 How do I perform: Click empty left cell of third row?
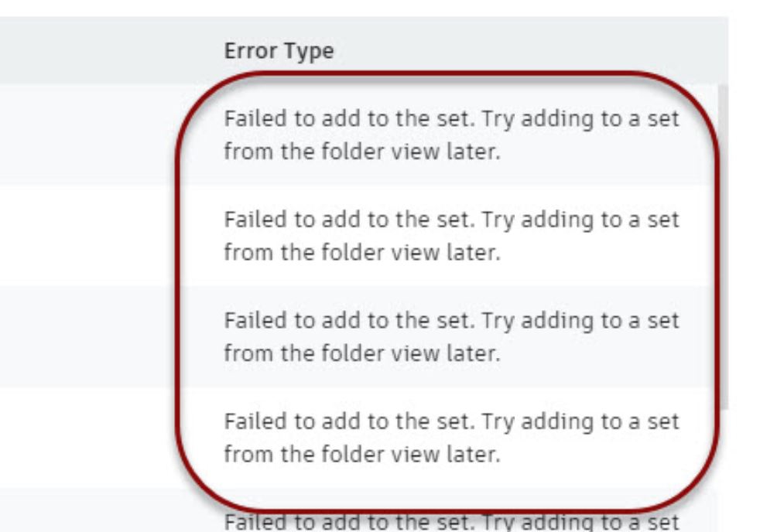[89, 337]
